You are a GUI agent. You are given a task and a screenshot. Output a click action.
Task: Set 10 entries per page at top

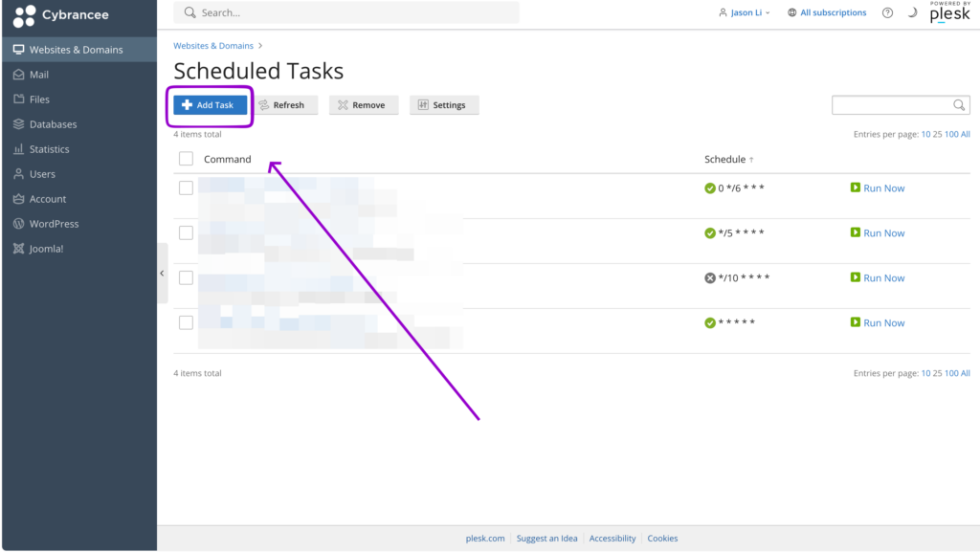[x=925, y=134]
